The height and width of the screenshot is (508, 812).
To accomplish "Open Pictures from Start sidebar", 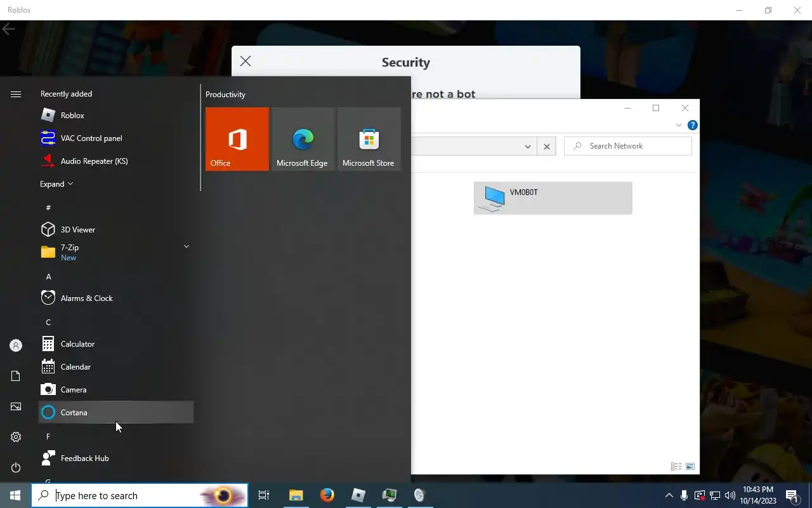I will pos(16,406).
